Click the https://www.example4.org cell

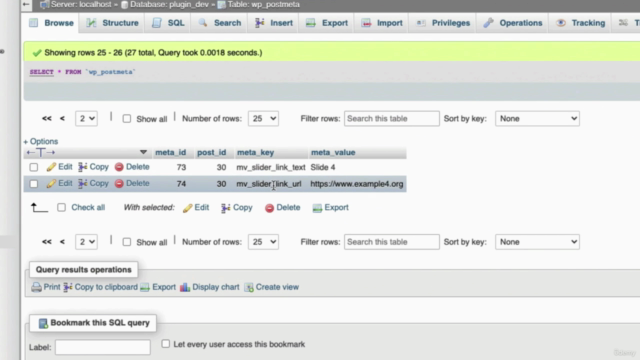357,184
